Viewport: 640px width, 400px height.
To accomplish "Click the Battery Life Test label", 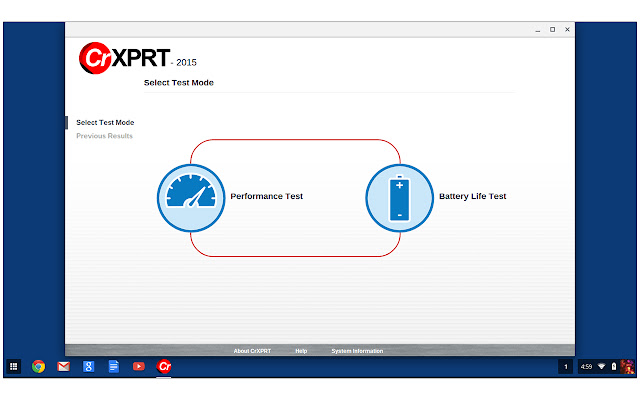I will pos(473,196).
